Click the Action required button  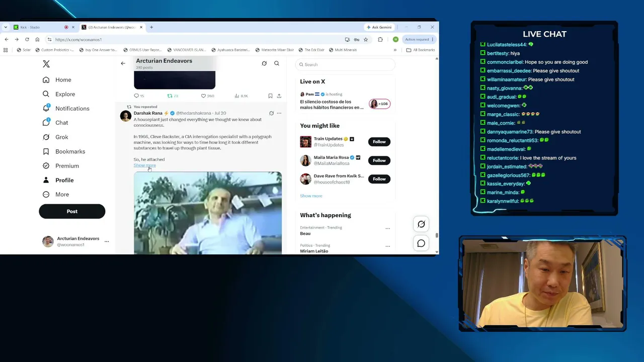pos(419,39)
